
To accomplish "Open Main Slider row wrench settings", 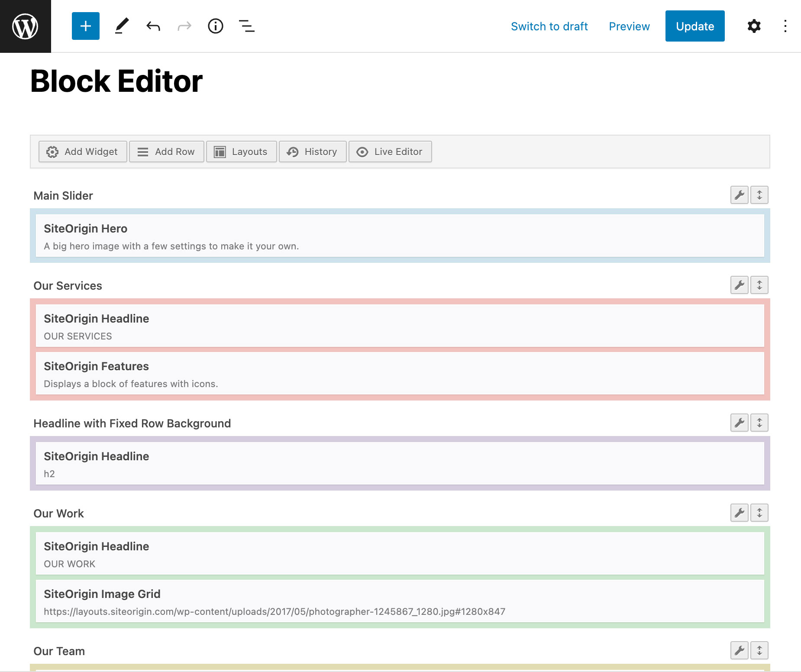I will tap(740, 195).
